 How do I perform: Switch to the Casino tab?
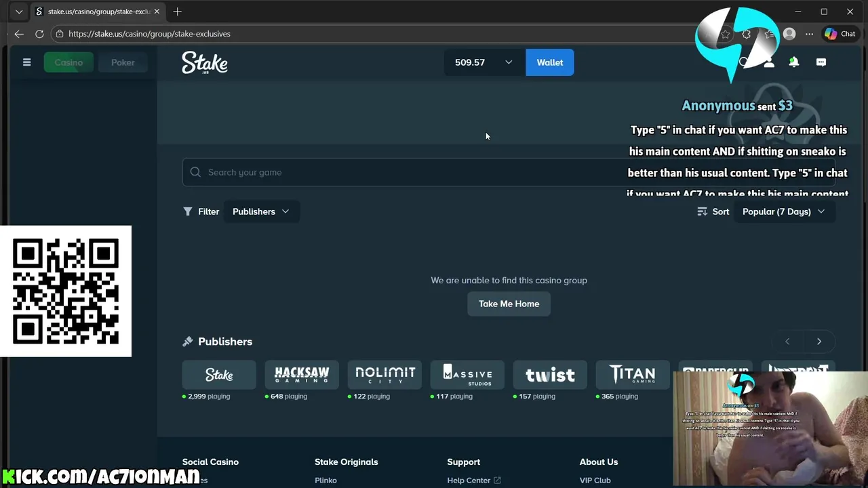click(x=68, y=62)
